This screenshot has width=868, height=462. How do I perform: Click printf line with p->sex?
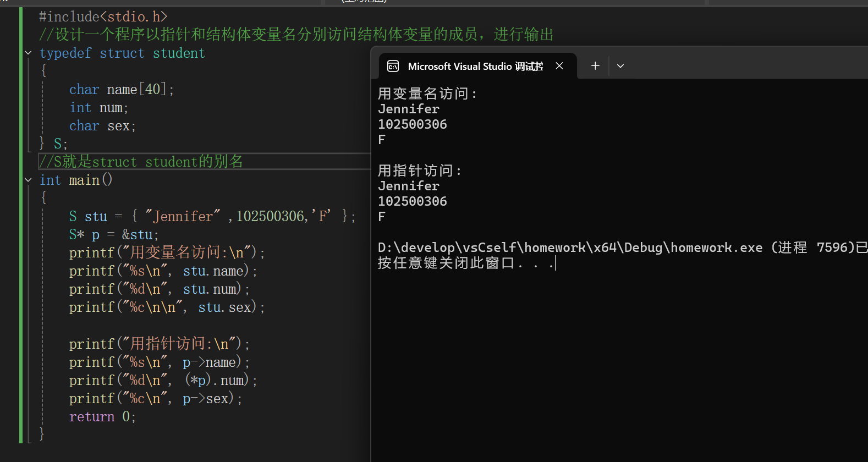pyautogui.click(x=156, y=399)
